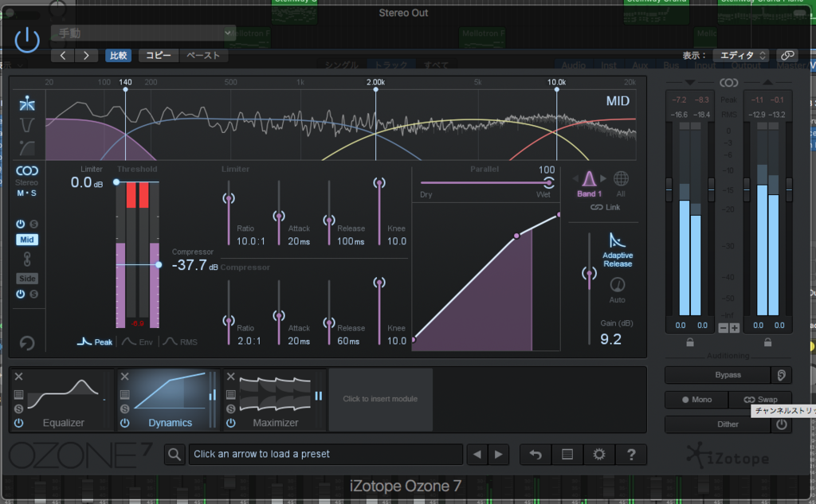Screen dimensions: 816x504
Task: Select the crossover spectrum view icon
Action: tap(27, 104)
